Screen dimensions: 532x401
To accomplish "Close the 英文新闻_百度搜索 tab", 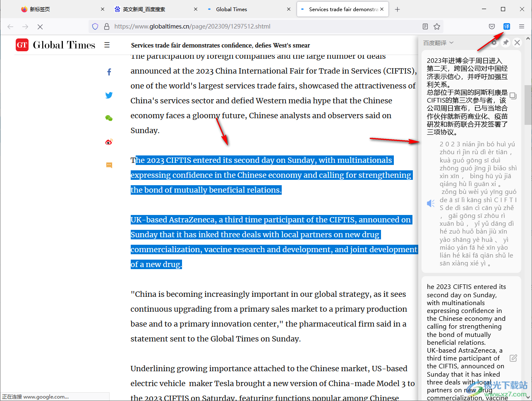I will click(196, 9).
